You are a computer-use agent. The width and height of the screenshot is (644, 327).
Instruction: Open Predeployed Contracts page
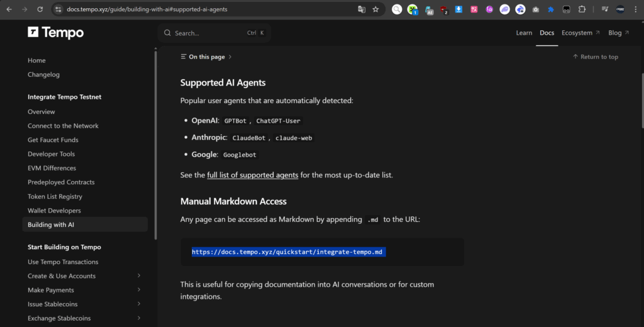point(61,182)
